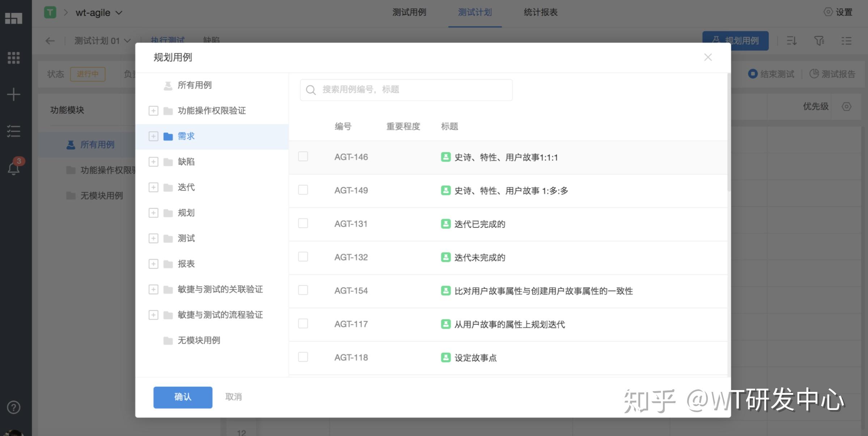Click 所有用例 icon in background sidebar

point(71,145)
